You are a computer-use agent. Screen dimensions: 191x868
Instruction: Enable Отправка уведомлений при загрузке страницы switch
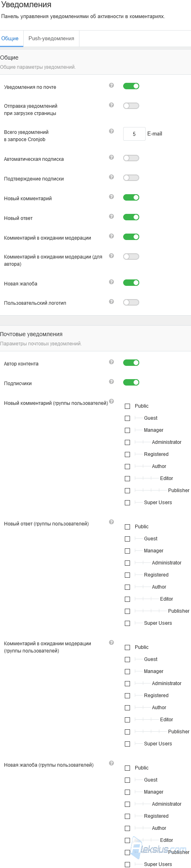pyautogui.click(x=131, y=106)
